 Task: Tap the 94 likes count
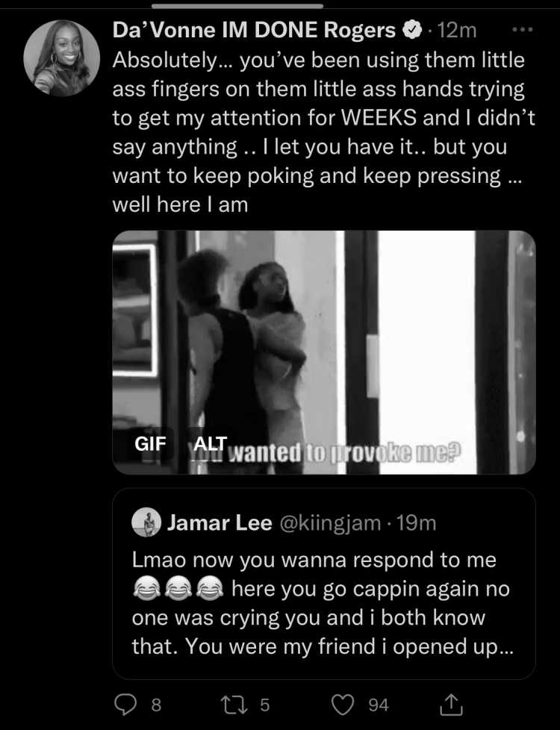(379, 705)
